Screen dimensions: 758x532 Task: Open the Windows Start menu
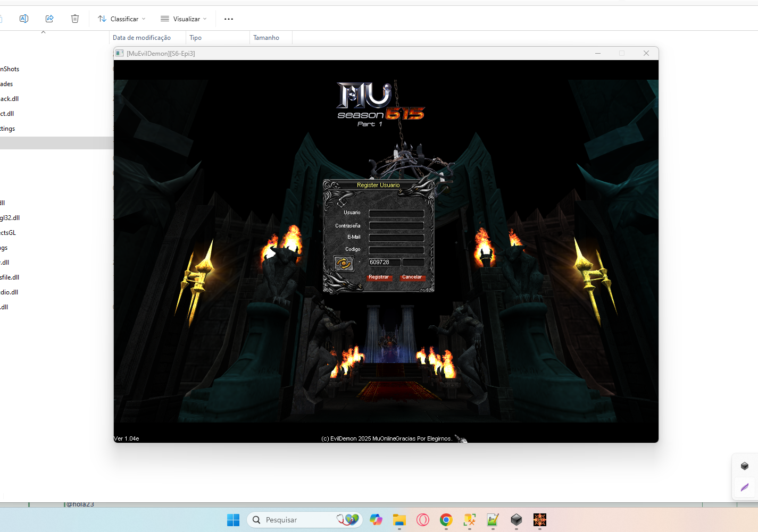[x=233, y=520]
